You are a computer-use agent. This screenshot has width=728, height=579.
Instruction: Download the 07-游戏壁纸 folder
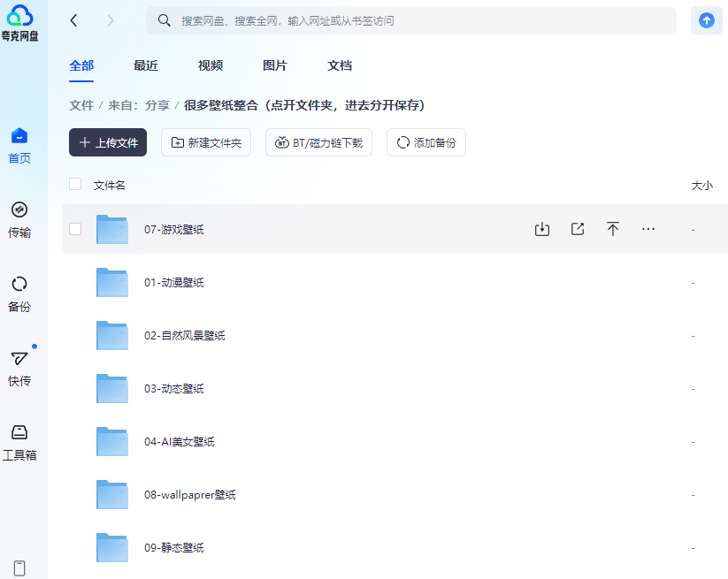coord(542,229)
